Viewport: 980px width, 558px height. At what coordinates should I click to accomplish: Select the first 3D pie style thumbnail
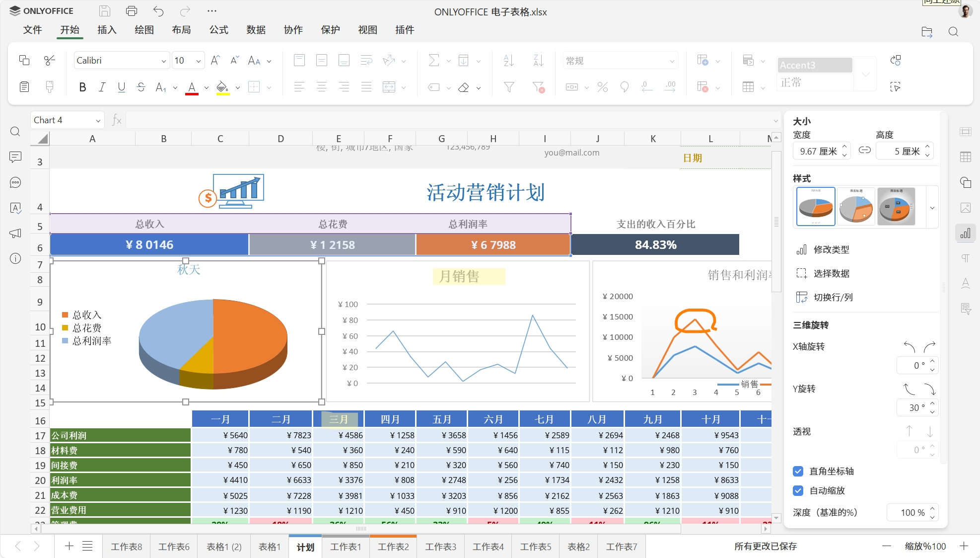[816, 206]
